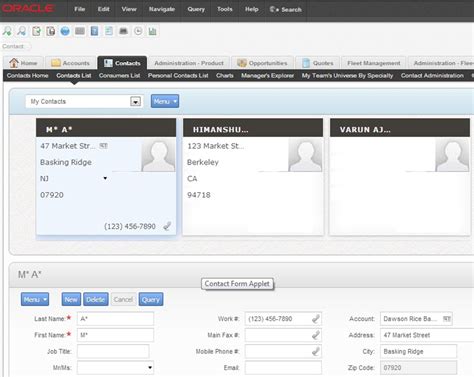Open the View menu
This screenshot has height=377, width=474.
(x=129, y=9)
